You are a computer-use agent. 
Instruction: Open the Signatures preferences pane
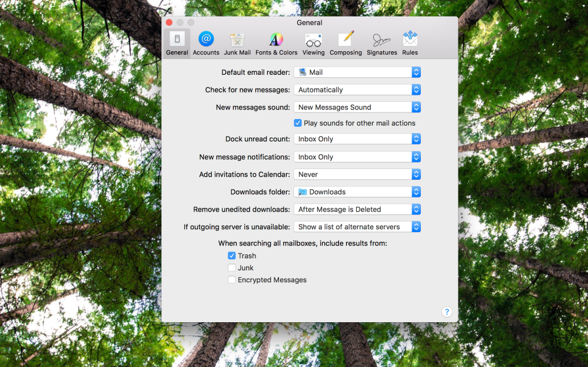[381, 44]
